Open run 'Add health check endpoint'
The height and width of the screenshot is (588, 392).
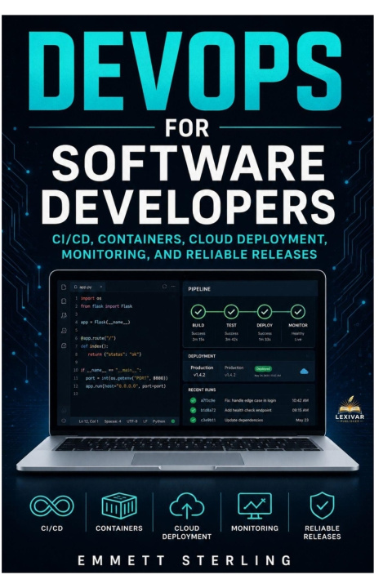(x=248, y=410)
